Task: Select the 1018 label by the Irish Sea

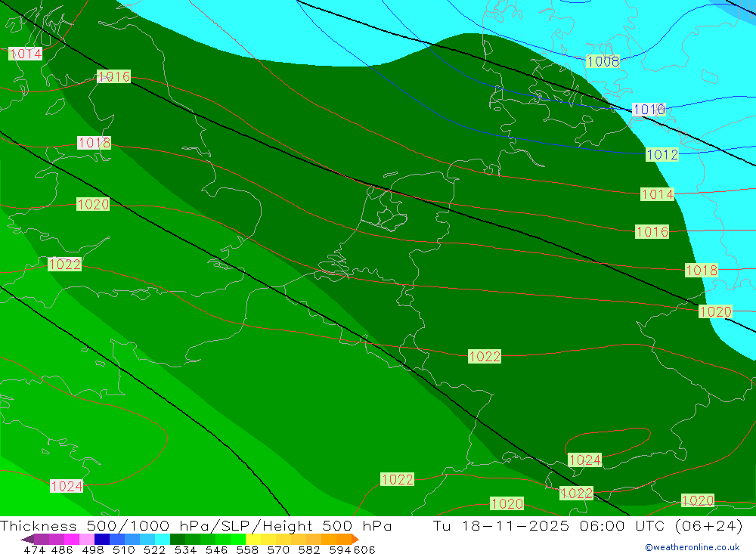Action: [x=94, y=143]
